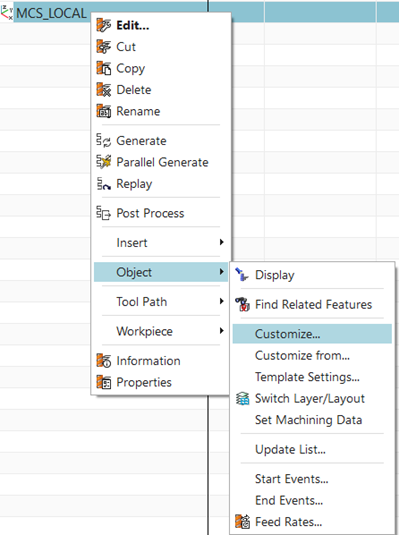Choose Edit... from the context menu
The width and height of the screenshot is (399, 535).
161,25
